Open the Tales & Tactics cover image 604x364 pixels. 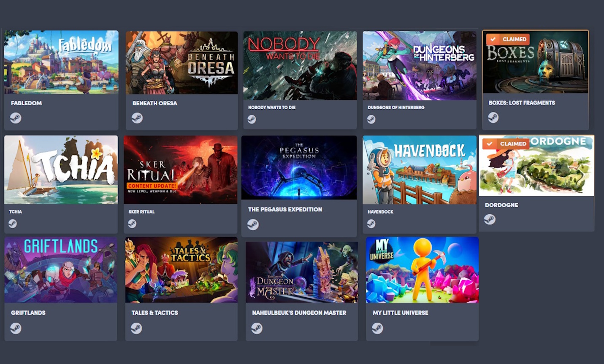[x=181, y=270]
